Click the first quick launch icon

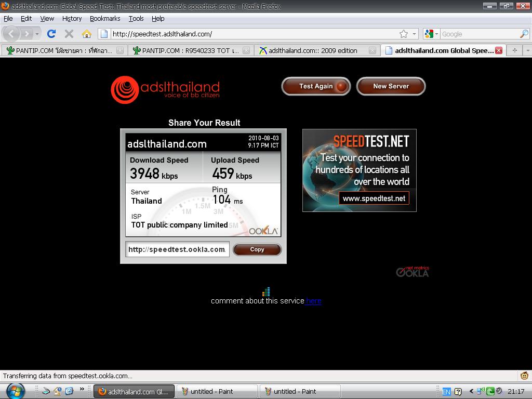pyautogui.click(x=46, y=391)
